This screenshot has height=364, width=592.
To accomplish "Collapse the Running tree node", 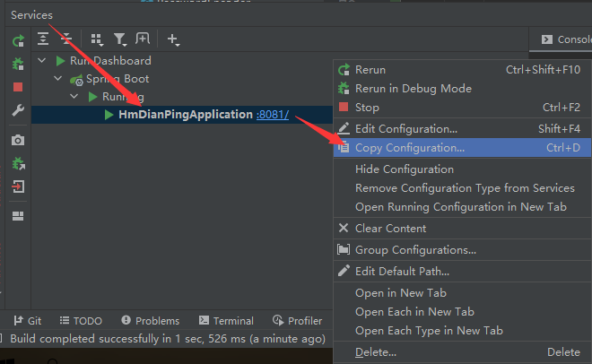I will click(x=74, y=97).
